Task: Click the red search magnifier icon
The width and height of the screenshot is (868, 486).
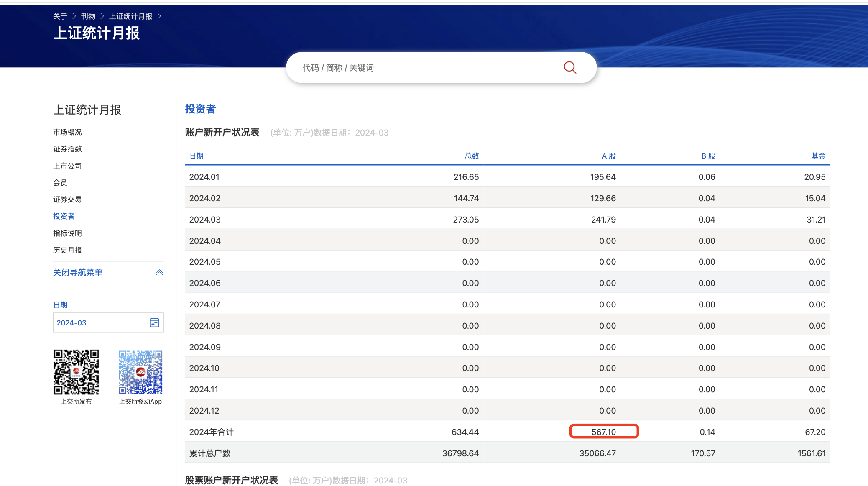Action: (x=570, y=67)
